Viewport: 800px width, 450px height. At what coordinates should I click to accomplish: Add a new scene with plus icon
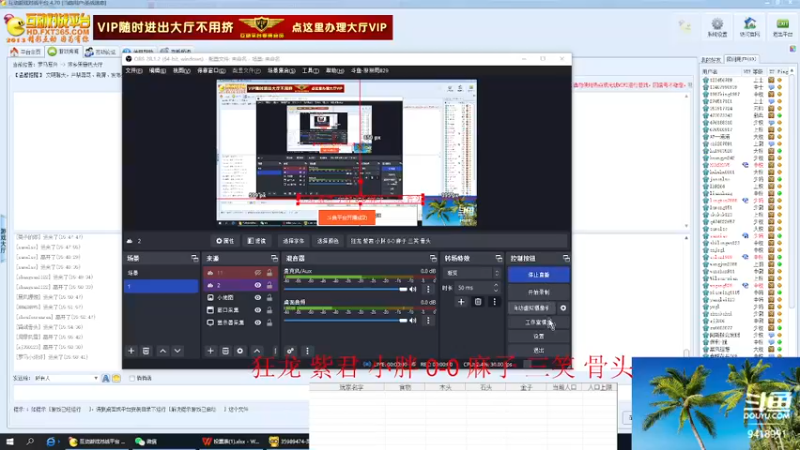(131, 351)
